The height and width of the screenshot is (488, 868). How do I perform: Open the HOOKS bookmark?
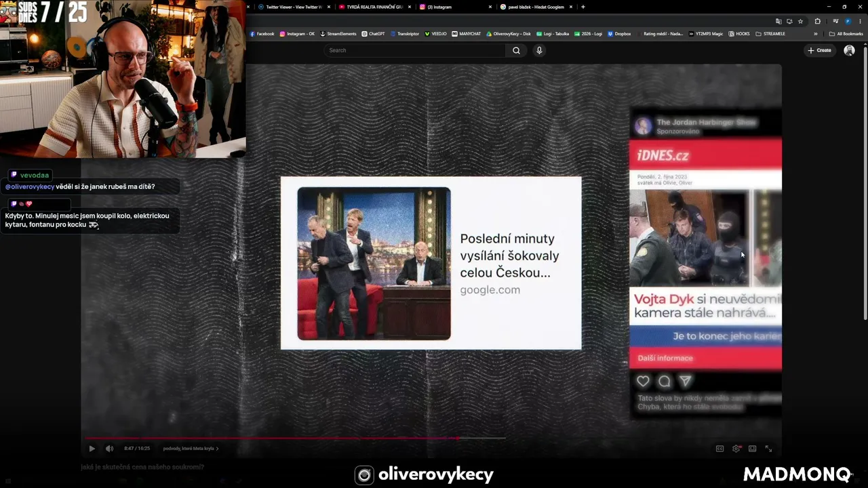point(739,33)
